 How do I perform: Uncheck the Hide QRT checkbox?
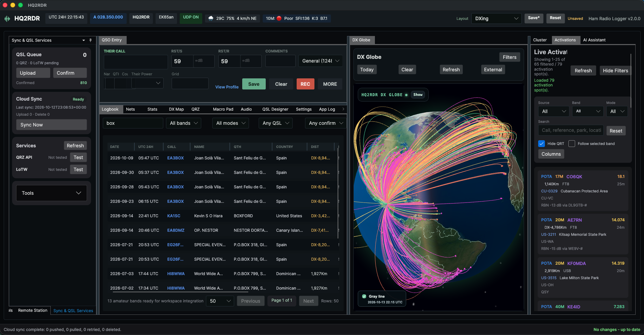[x=542, y=144]
